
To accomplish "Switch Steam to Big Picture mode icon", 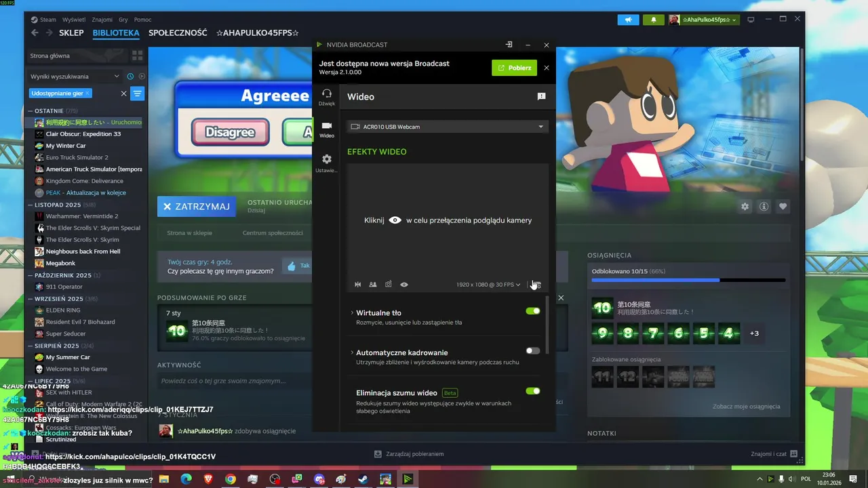I will [x=751, y=20].
